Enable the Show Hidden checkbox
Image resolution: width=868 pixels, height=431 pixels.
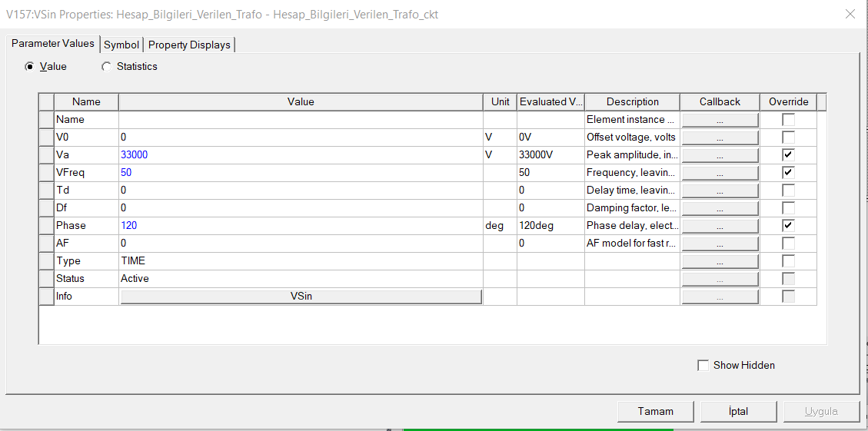(x=703, y=366)
